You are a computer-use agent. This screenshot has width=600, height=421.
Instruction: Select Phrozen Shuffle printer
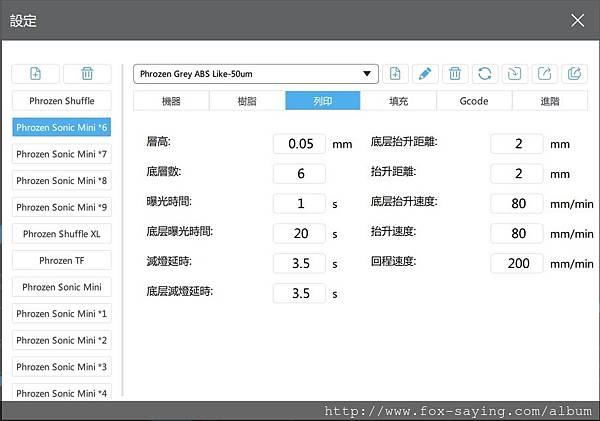point(62,101)
